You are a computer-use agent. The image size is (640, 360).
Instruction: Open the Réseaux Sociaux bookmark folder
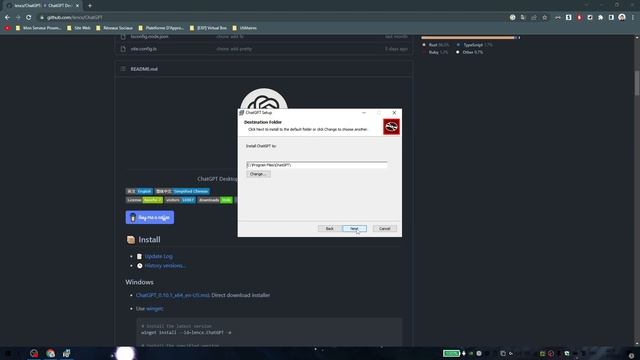[x=114, y=28]
